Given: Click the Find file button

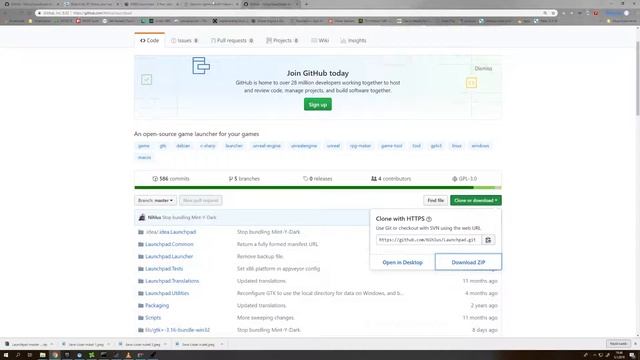Looking at the screenshot, I should tap(436, 200).
